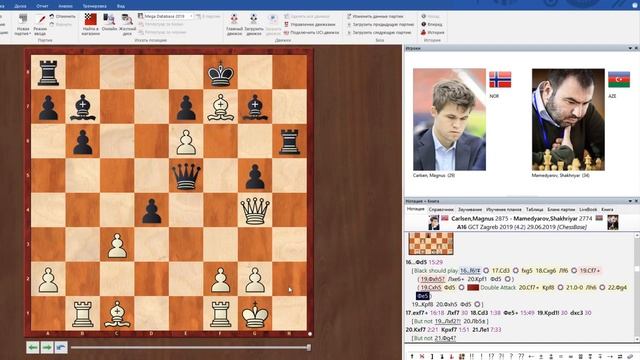Open the Онлайн database search
Screen dimensions: 640x360
[109, 23]
